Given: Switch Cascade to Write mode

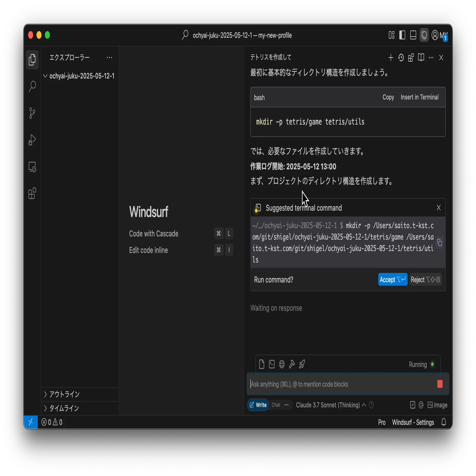Looking at the screenshot, I should [258, 405].
